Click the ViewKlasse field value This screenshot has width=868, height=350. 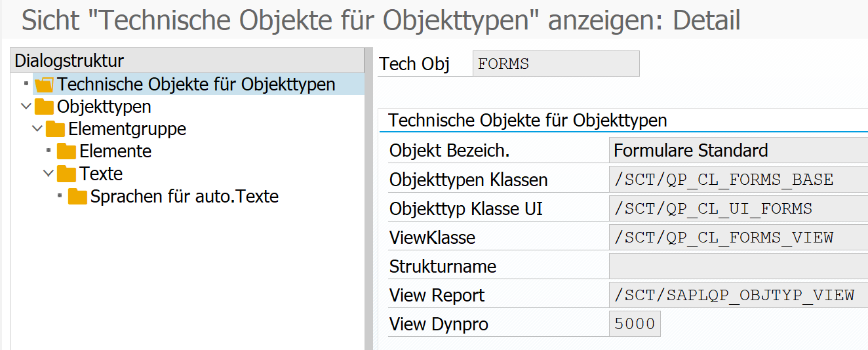(x=738, y=237)
